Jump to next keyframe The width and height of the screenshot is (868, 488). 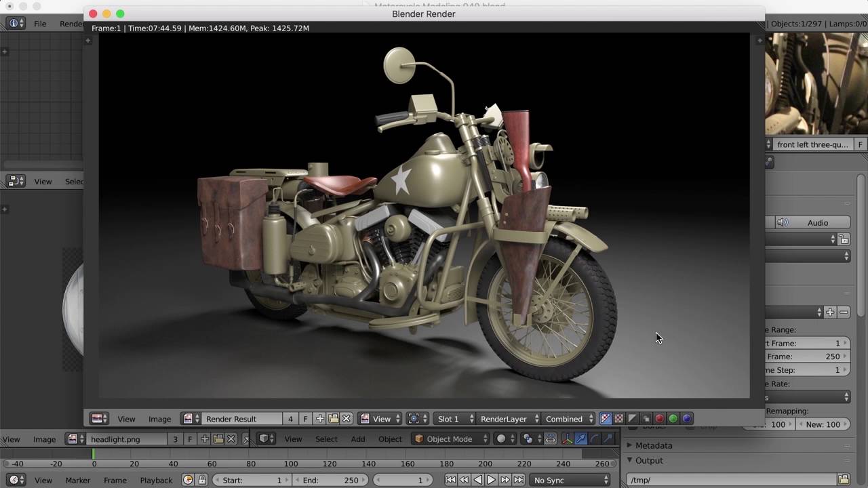tap(505, 480)
